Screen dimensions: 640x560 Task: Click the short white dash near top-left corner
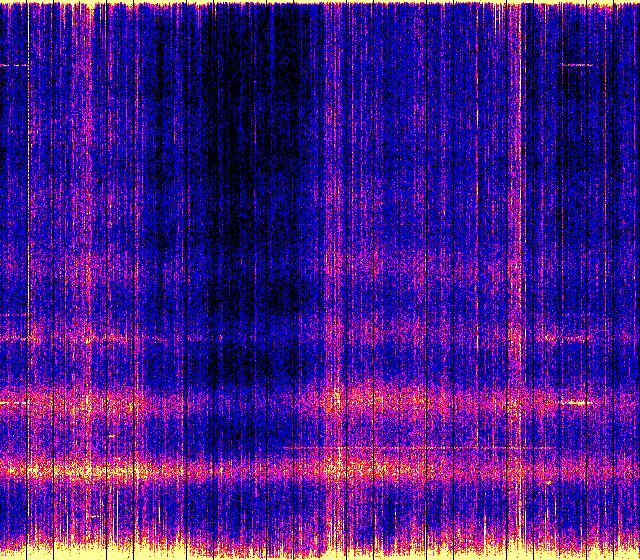click(14, 65)
